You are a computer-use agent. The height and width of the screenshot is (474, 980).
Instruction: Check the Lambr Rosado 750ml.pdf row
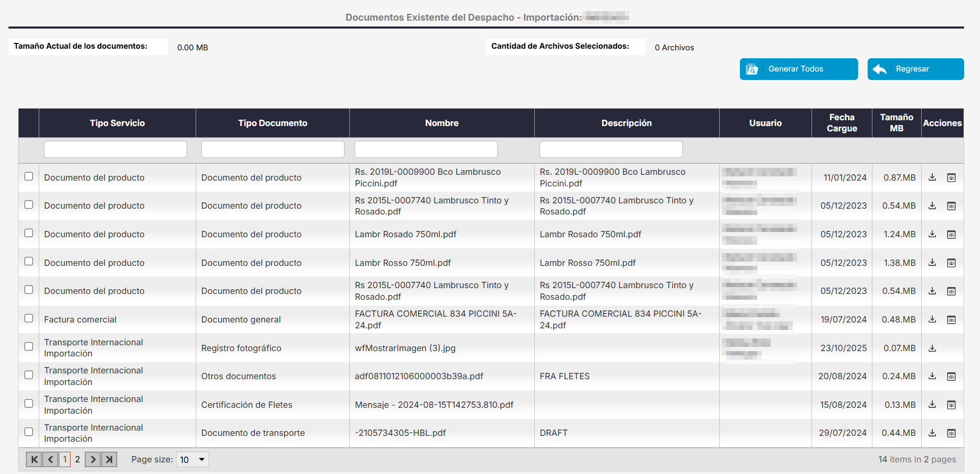click(x=29, y=233)
